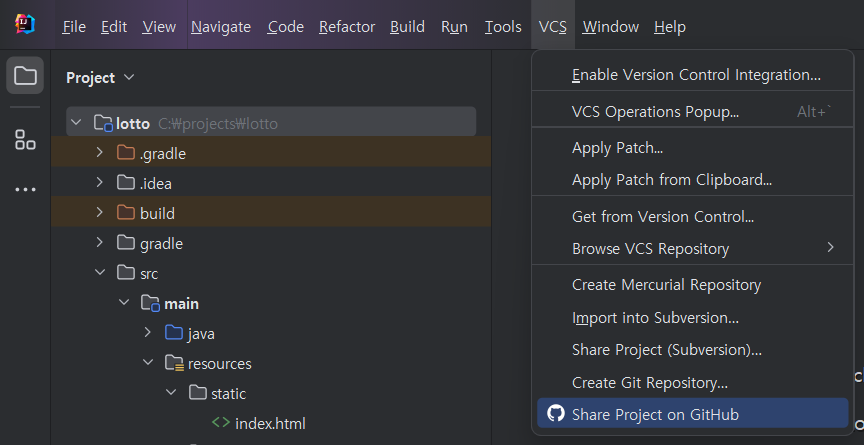Viewport: 864px width, 445px height.
Task: Click the orange .gradle folder icon
Action: (x=126, y=153)
